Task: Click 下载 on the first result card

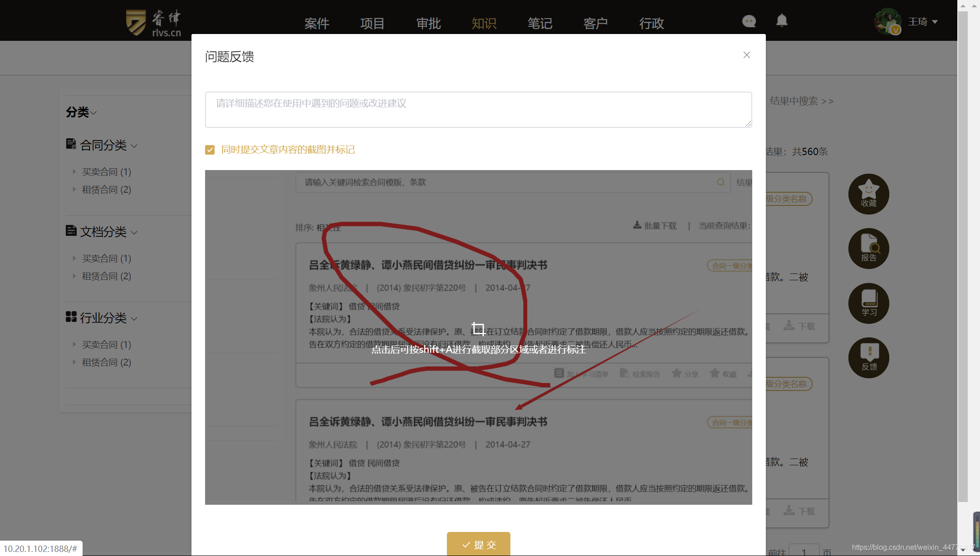Action: 799,326
